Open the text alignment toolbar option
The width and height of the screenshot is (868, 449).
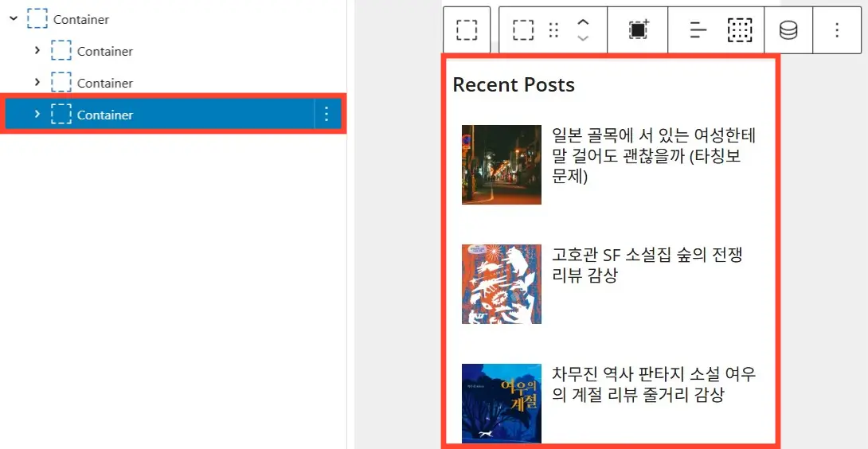698,30
